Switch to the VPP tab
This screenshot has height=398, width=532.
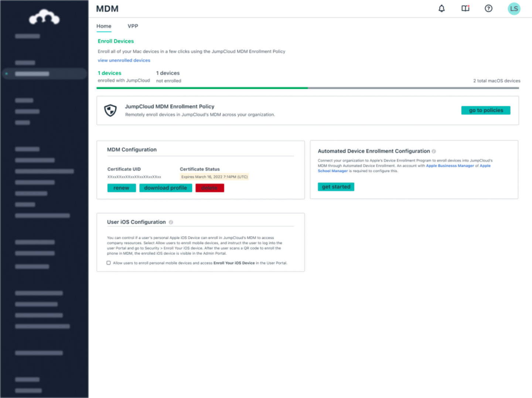point(133,26)
